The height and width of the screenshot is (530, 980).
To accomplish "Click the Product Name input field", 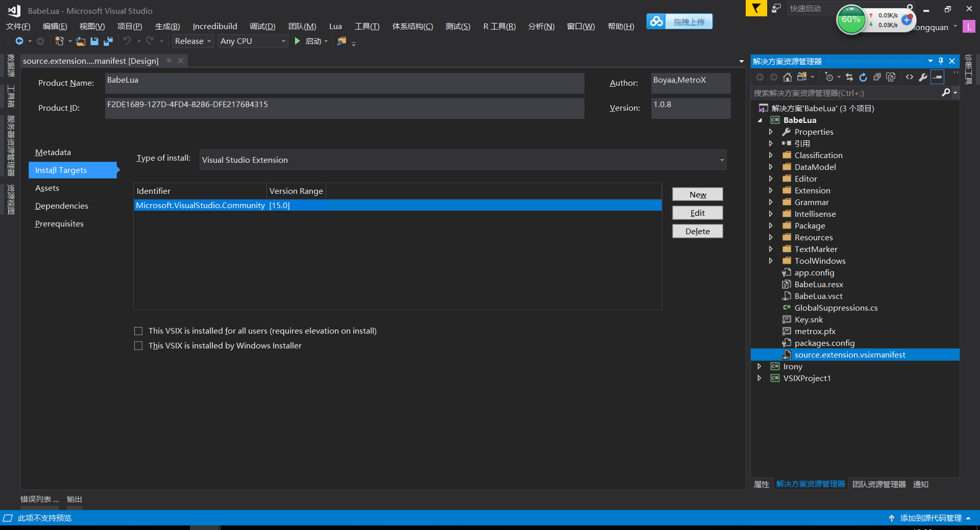I will click(x=345, y=83).
